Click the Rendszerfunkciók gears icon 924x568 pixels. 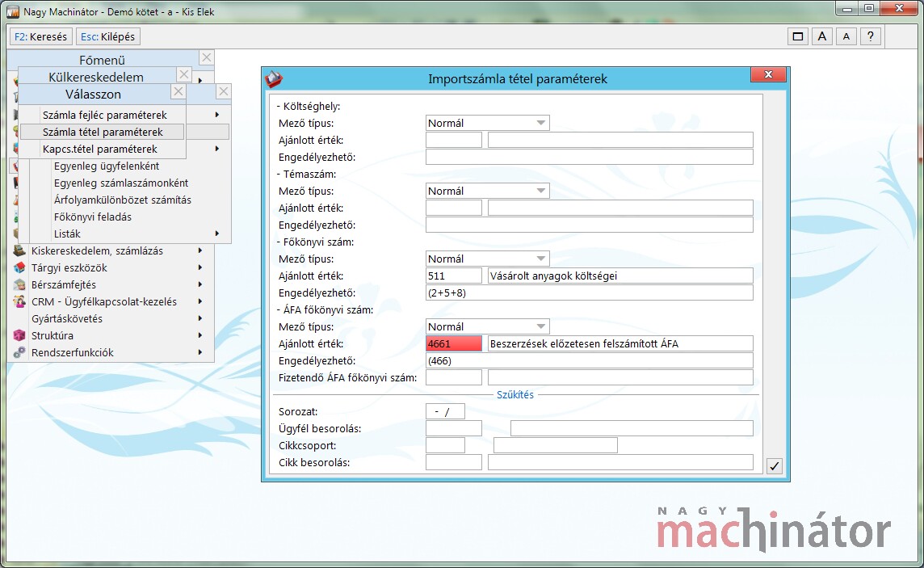click(x=19, y=353)
